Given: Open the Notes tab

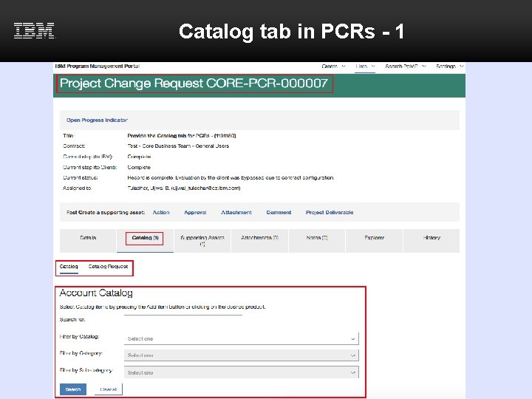Looking at the screenshot, I should (x=317, y=241).
